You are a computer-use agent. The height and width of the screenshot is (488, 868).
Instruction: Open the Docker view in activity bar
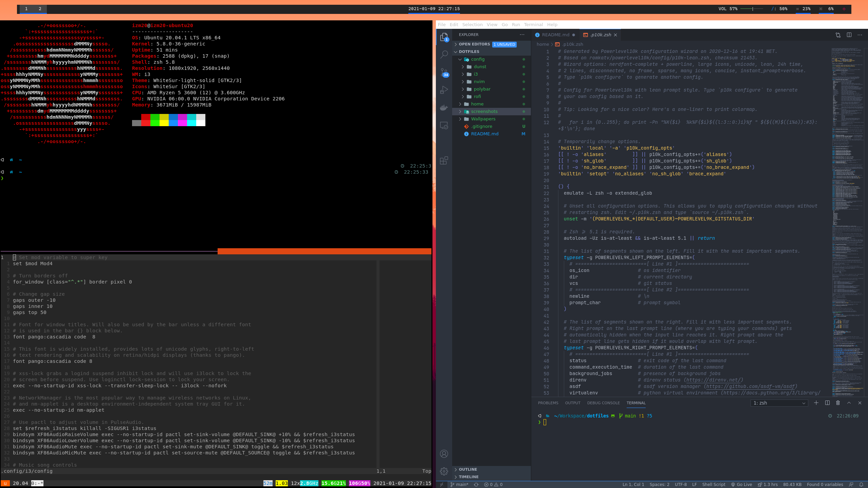444,108
